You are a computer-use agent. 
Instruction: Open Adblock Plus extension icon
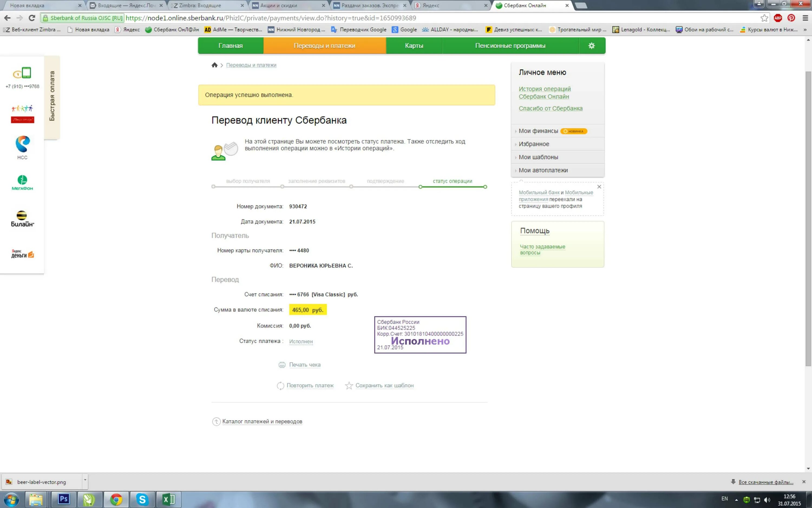pyautogui.click(x=778, y=18)
